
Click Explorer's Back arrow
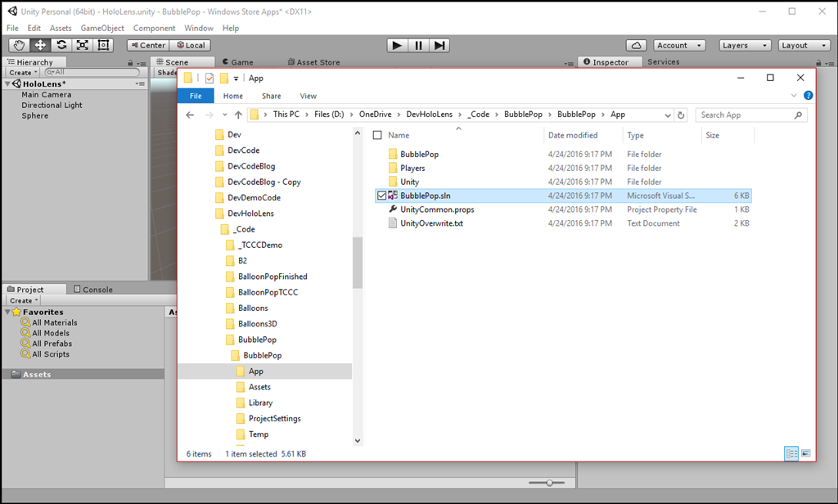pyautogui.click(x=190, y=115)
